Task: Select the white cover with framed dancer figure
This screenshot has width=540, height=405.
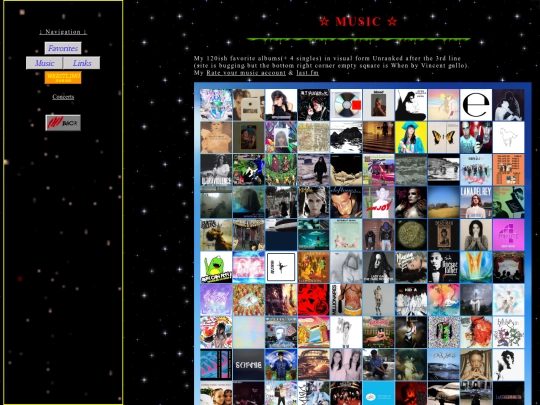Action: (x=281, y=267)
